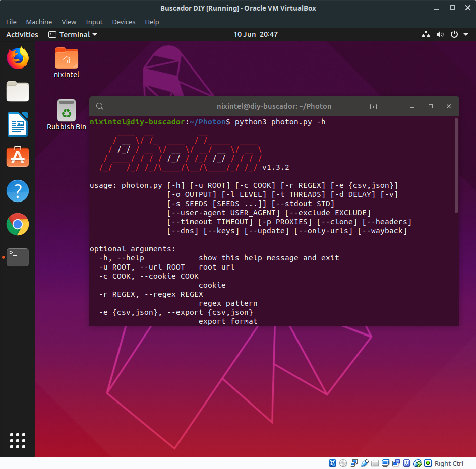Click the power icon in top bar
476x469 pixels.
click(x=454, y=34)
